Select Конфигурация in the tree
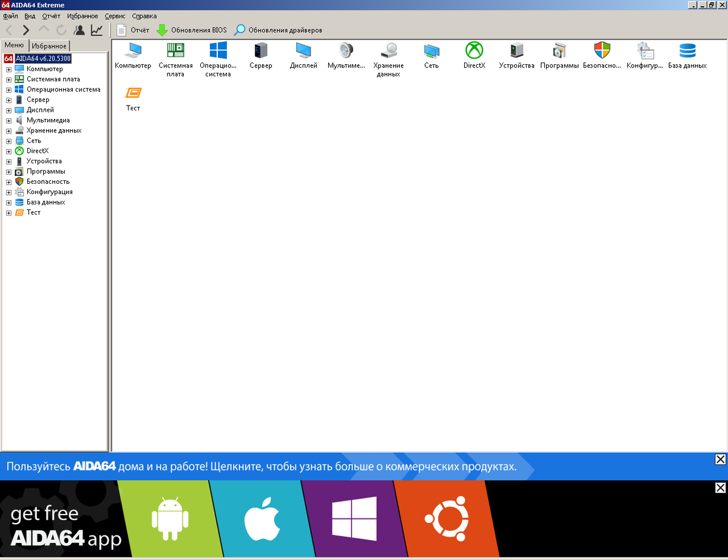 [x=50, y=192]
